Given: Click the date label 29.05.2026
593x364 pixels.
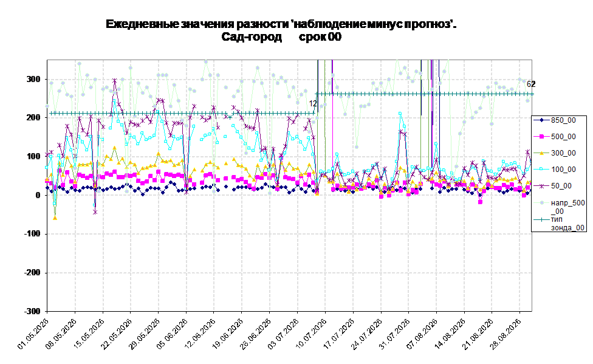Looking at the screenshot, I should 145,334.
